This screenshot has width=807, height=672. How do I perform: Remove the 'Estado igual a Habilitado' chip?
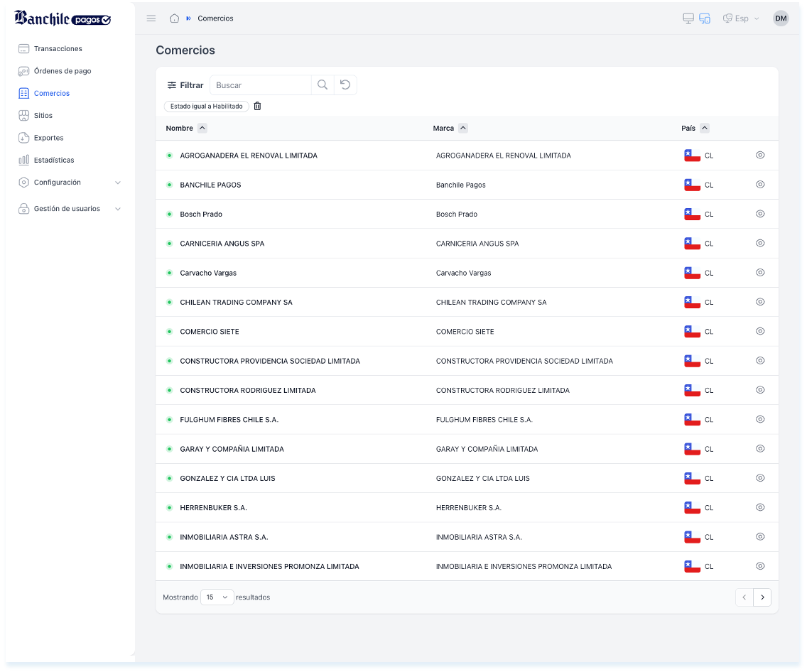[207, 106]
